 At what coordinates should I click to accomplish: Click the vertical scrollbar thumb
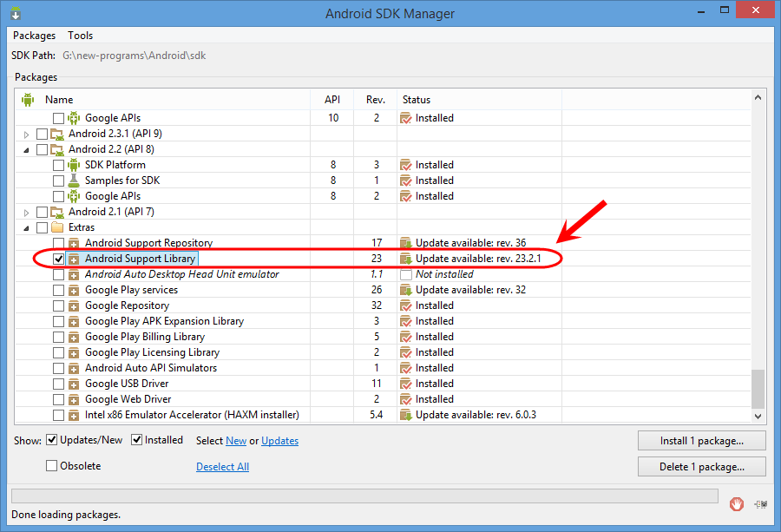pos(758,389)
